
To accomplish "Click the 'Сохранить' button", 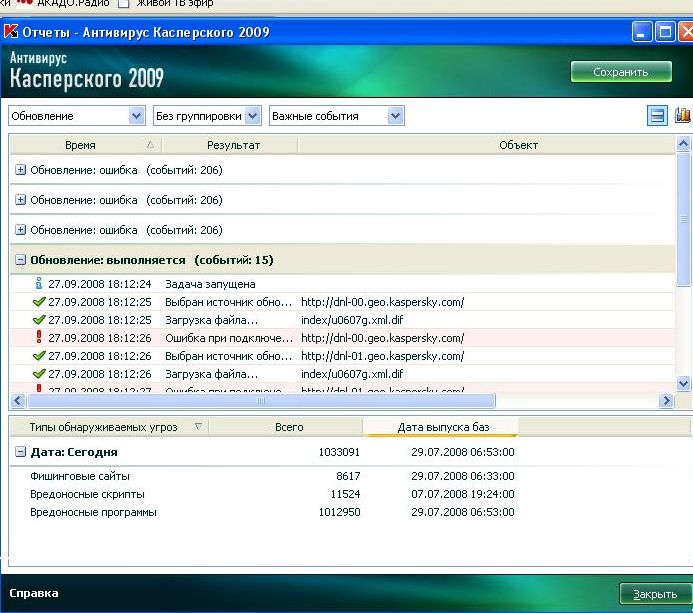I will [621, 72].
